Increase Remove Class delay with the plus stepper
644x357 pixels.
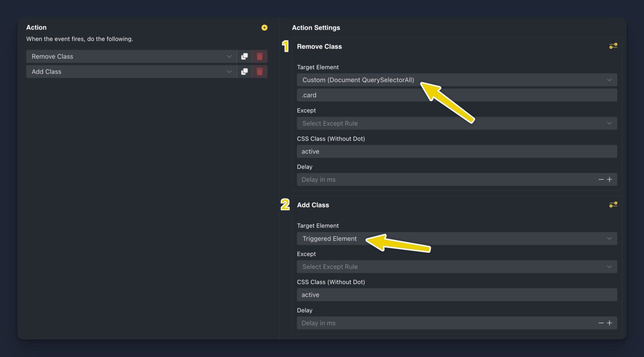point(610,179)
